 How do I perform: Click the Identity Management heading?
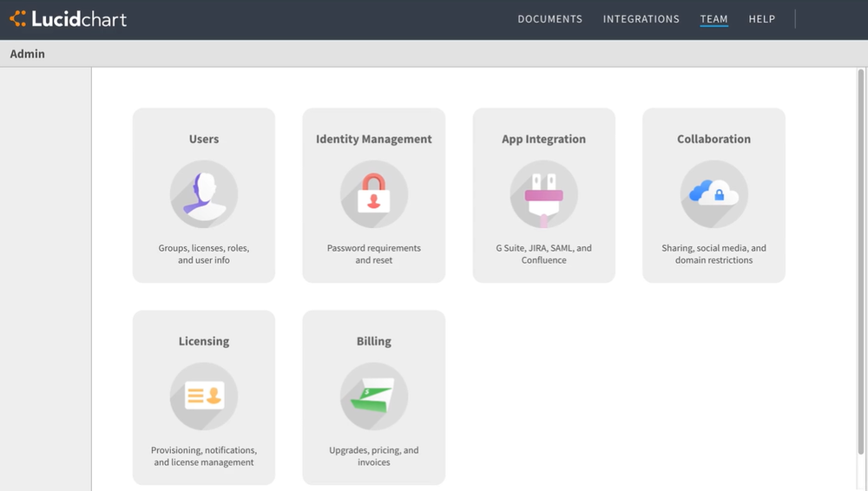[373, 139]
